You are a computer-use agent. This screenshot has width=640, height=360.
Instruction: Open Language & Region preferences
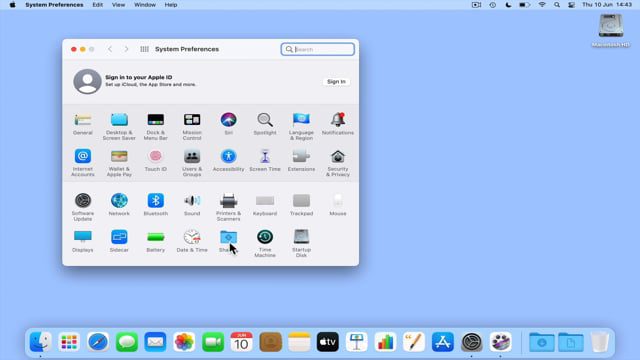tap(301, 127)
